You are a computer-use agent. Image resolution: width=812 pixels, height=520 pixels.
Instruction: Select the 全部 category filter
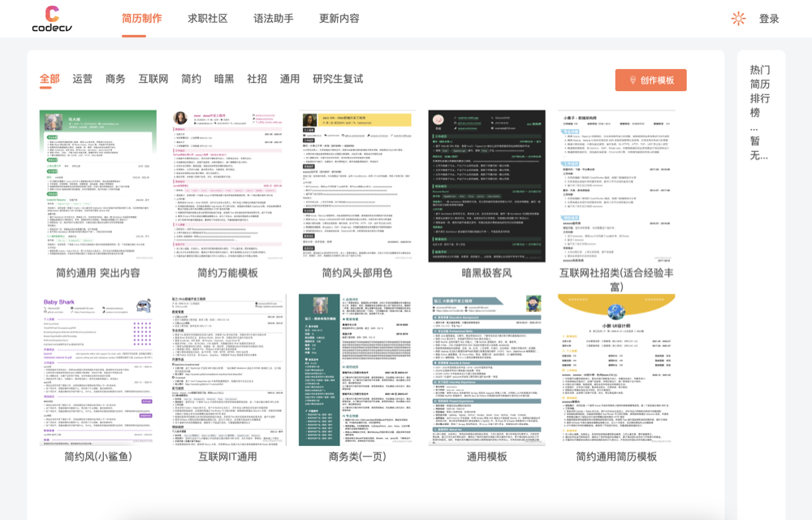pyautogui.click(x=50, y=79)
